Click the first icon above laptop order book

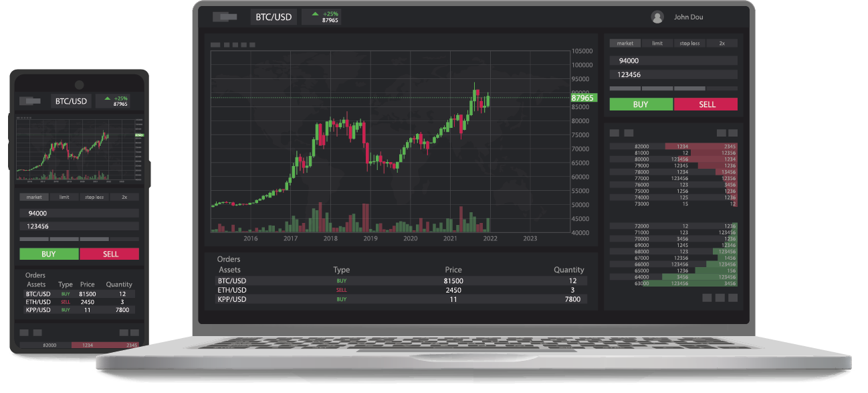click(x=615, y=133)
